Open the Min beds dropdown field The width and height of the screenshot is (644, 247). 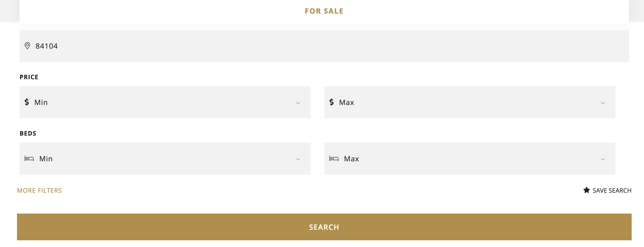[165, 158]
